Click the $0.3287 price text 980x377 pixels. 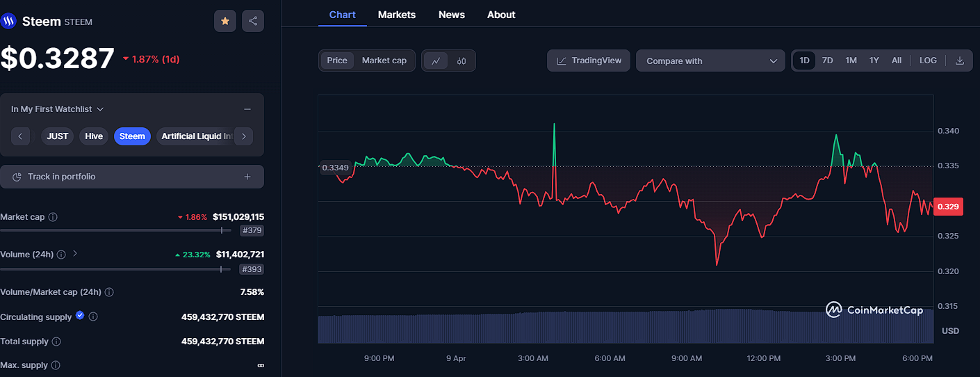(57, 58)
